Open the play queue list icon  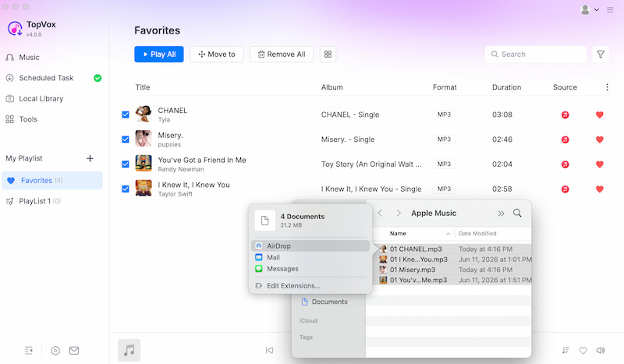(x=565, y=351)
